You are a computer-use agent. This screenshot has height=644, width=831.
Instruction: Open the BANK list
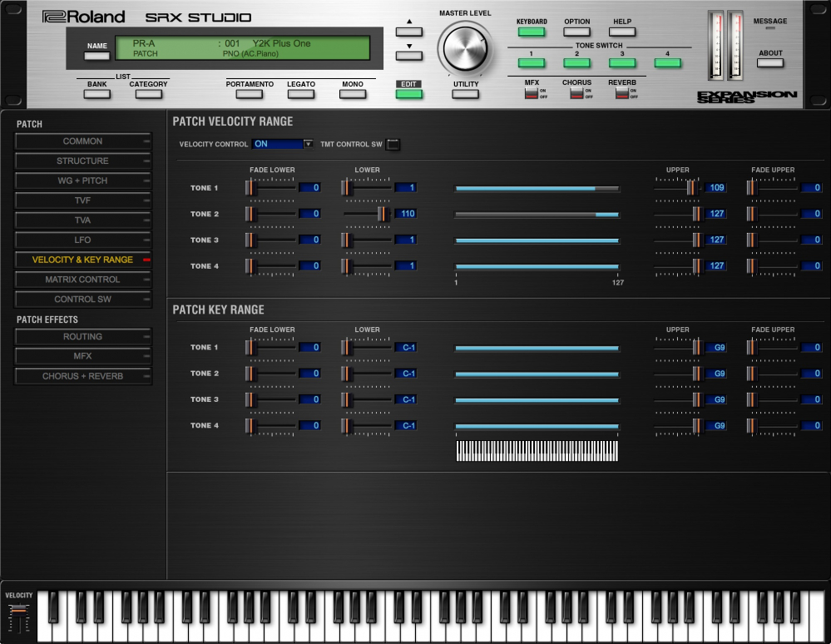[97, 94]
